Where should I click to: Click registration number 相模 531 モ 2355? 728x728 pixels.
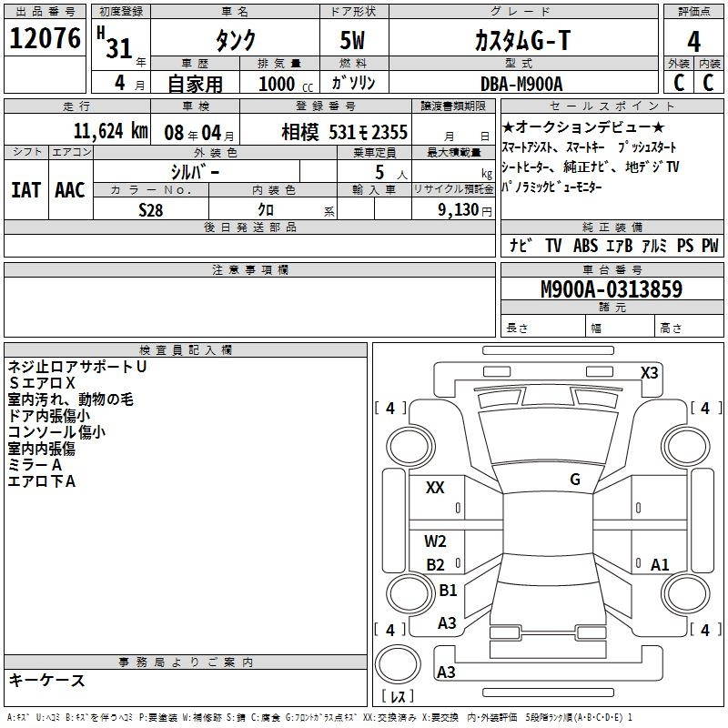pos(344,132)
